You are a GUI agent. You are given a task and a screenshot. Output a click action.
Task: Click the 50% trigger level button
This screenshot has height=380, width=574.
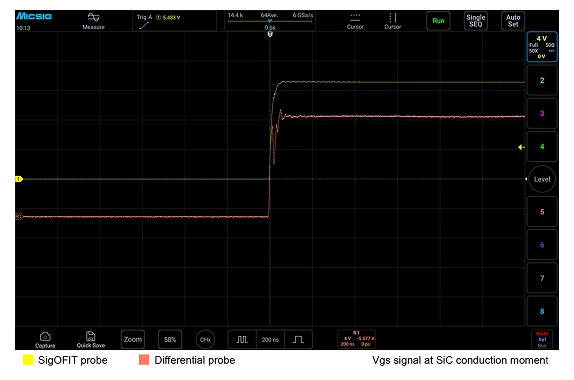(170, 339)
